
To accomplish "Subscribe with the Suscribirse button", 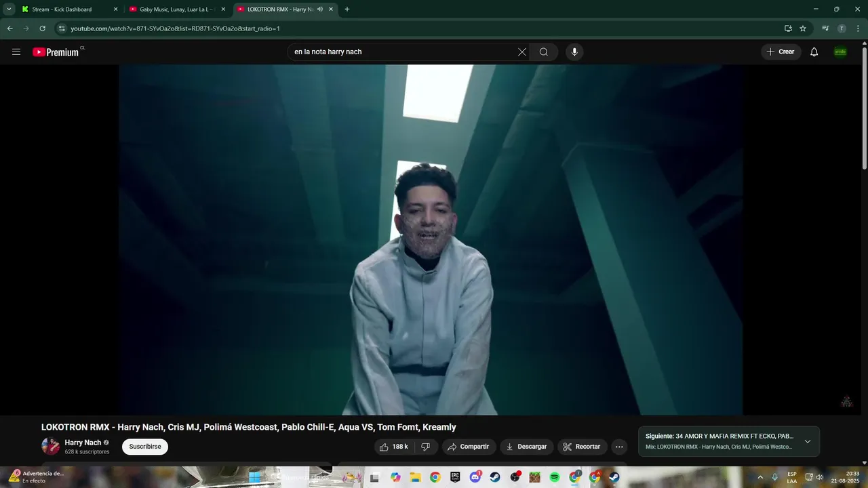I will (145, 447).
